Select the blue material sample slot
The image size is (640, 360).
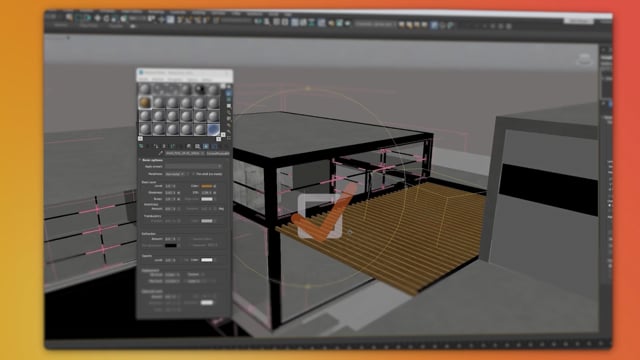[x=214, y=129]
